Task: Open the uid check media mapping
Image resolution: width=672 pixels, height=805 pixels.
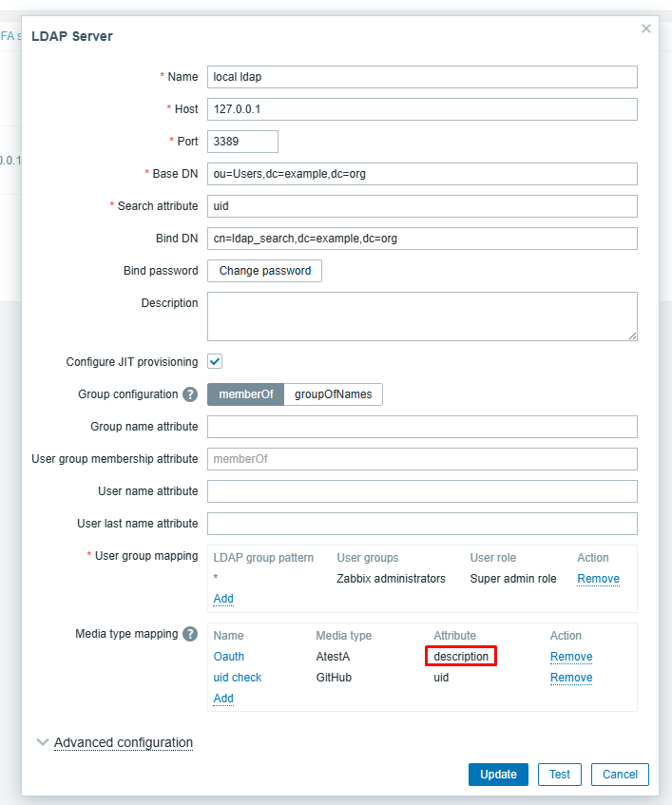Action: (x=238, y=678)
